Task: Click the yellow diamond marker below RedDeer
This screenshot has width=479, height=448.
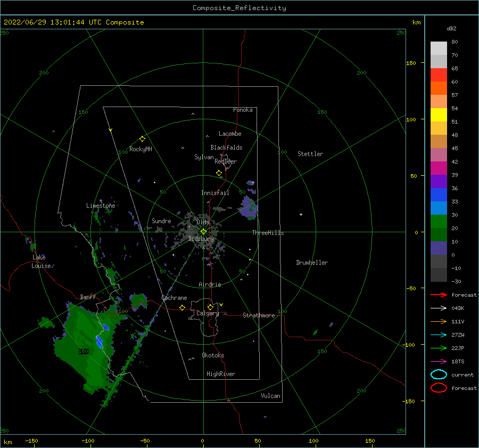Action: pyautogui.click(x=219, y=173)
